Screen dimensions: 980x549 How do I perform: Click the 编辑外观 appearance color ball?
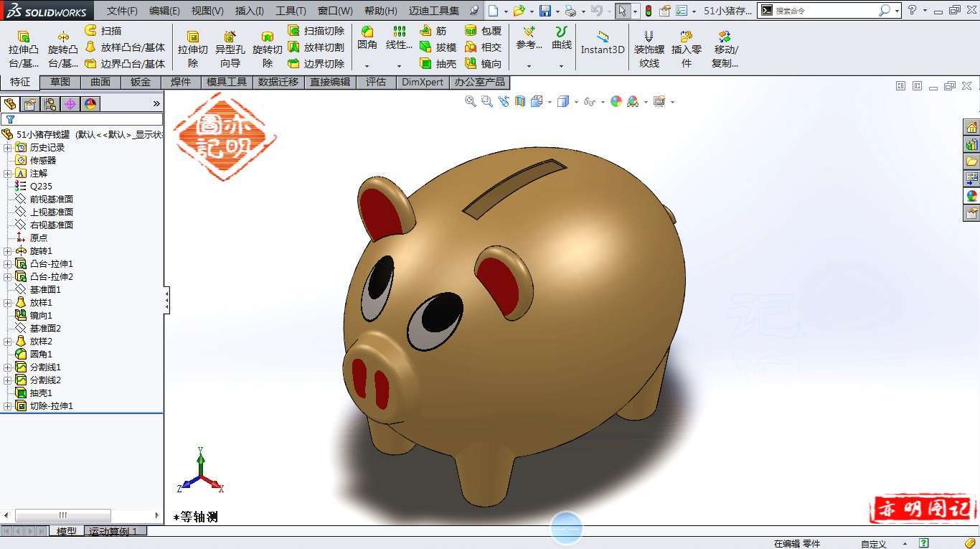[x=616, y=101]
